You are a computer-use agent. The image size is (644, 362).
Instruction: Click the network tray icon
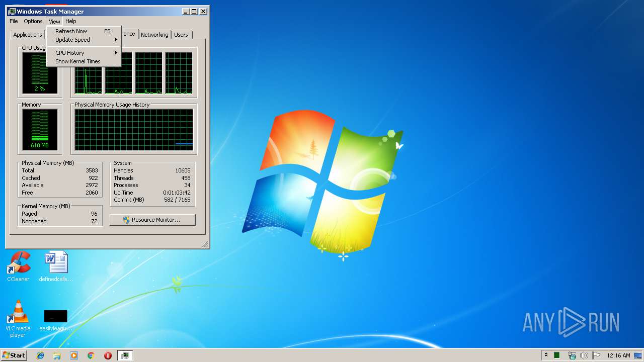(x=572, y=355)
